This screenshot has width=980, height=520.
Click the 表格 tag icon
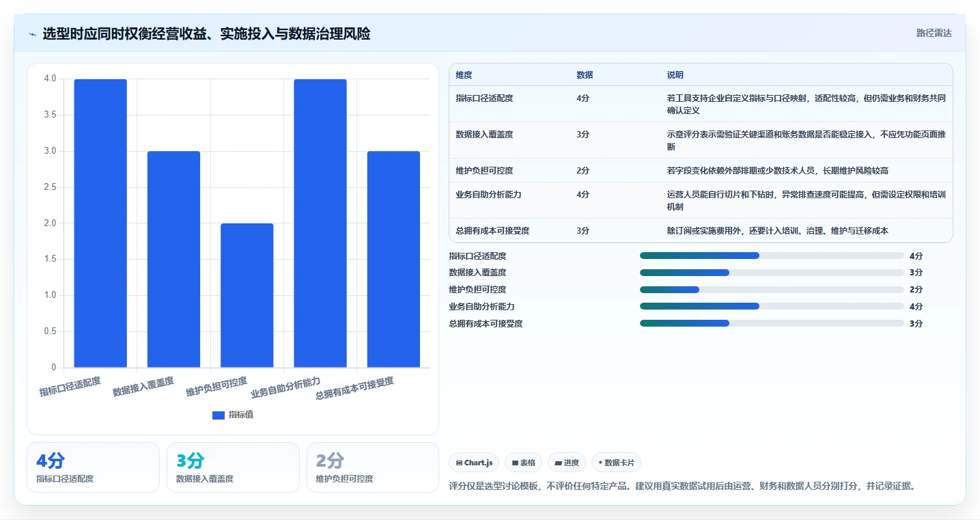515,463
